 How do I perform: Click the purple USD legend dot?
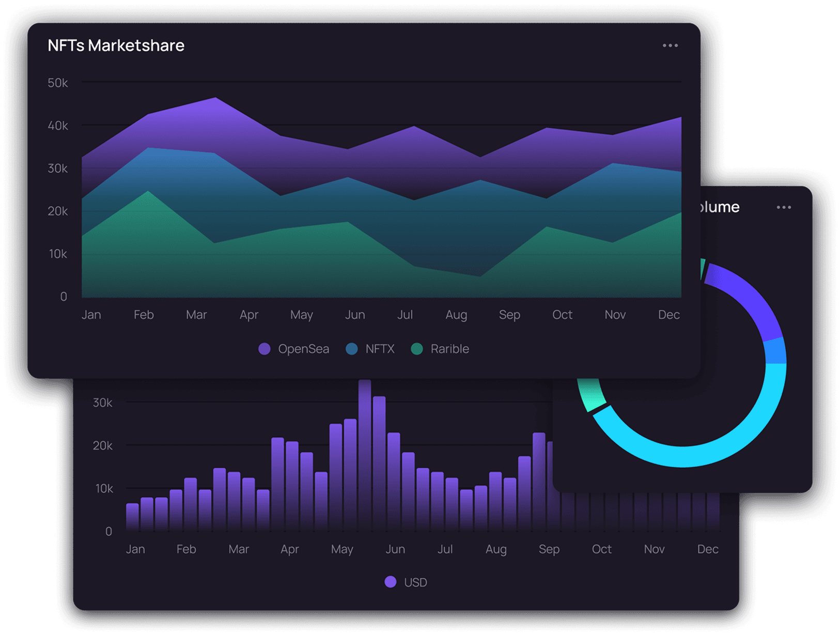click(x=391, y=582)
